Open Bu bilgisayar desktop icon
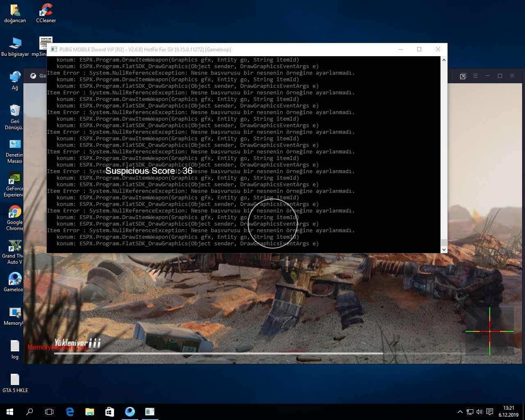 [x=15, y=47]
